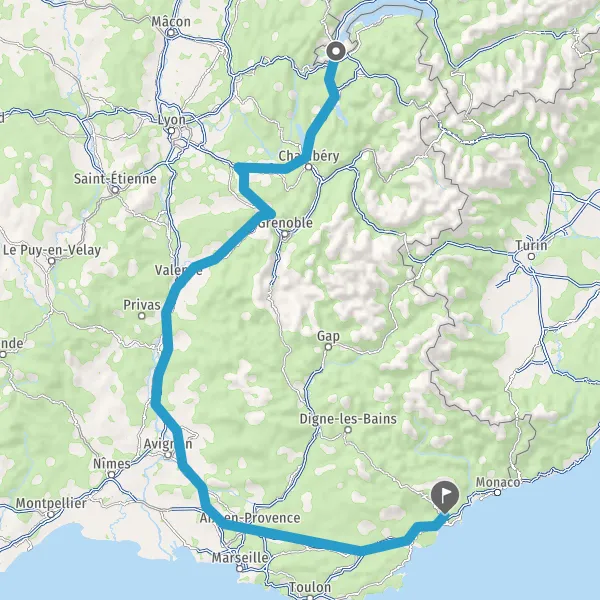The image size is (600, 600).
Task: Click the Nîmes city label
Action: point(112,464)
